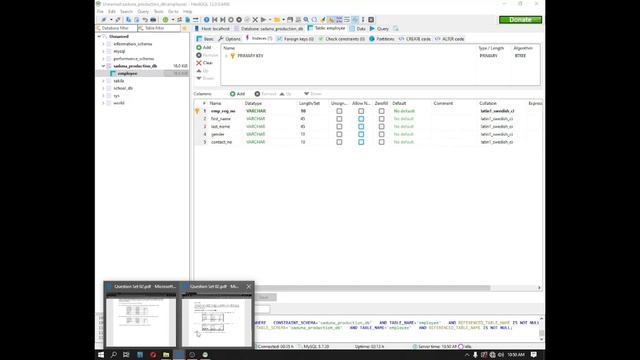Open the Query menu
This screenshot has width=640, height=360.
click(x=143, y=11)
